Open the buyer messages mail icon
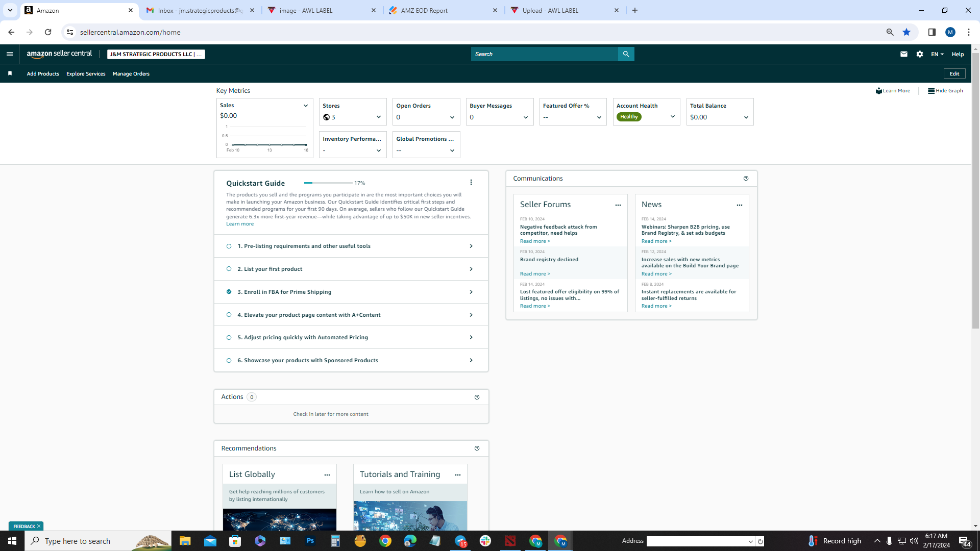The width and height of the screenshot is (980, 551). [903, 54]
